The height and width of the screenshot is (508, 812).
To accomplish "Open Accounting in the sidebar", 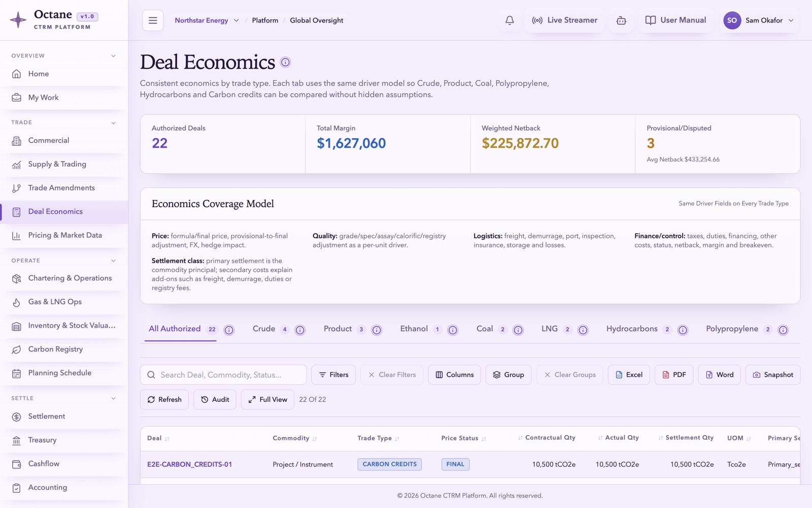I will click(64, 488).
